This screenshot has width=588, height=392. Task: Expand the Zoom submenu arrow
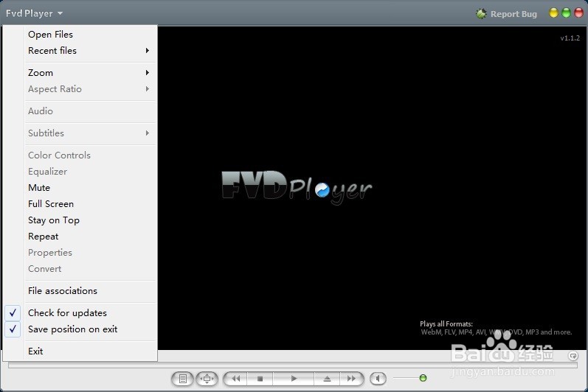pos(148,73)
